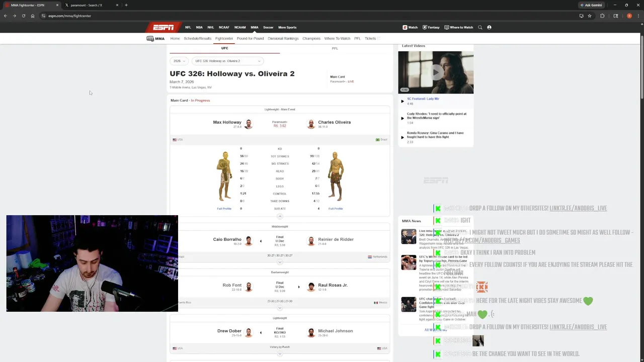Click Raul Rosas Jr.'s headshot
644x362 pixels.
(x=311, y=287)
